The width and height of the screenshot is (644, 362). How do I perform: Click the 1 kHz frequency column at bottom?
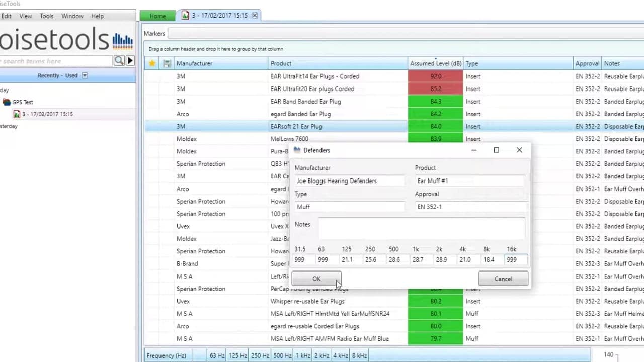coord(303,355)
